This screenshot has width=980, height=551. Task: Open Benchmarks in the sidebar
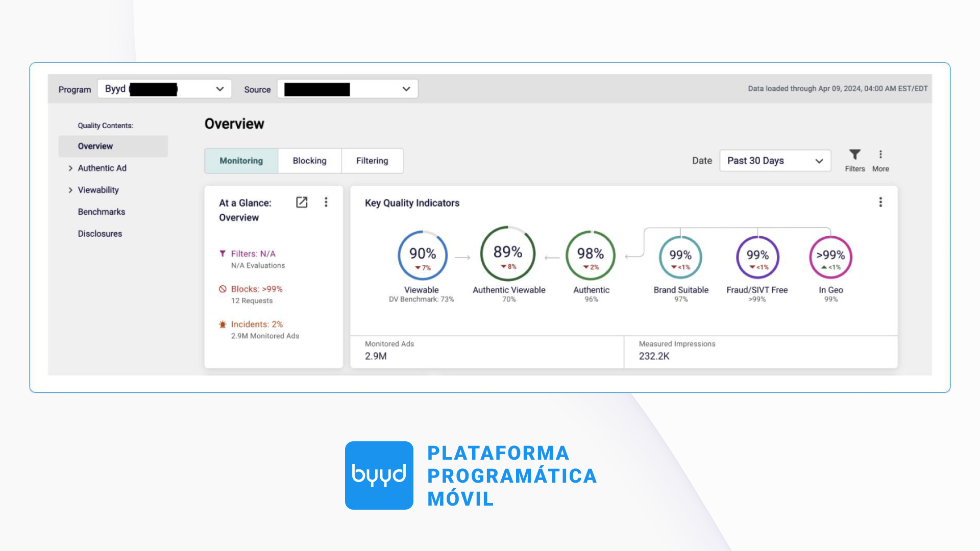coord(101,212)
